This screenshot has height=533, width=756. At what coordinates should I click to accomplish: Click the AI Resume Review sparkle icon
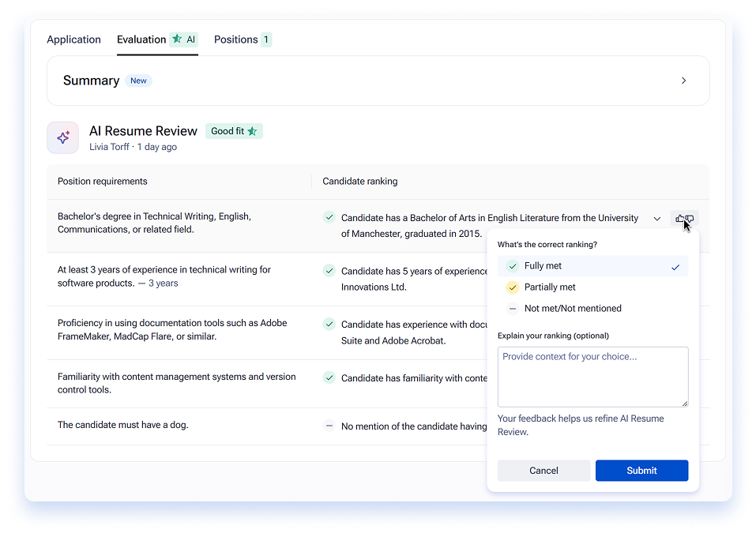click(62, 138)
